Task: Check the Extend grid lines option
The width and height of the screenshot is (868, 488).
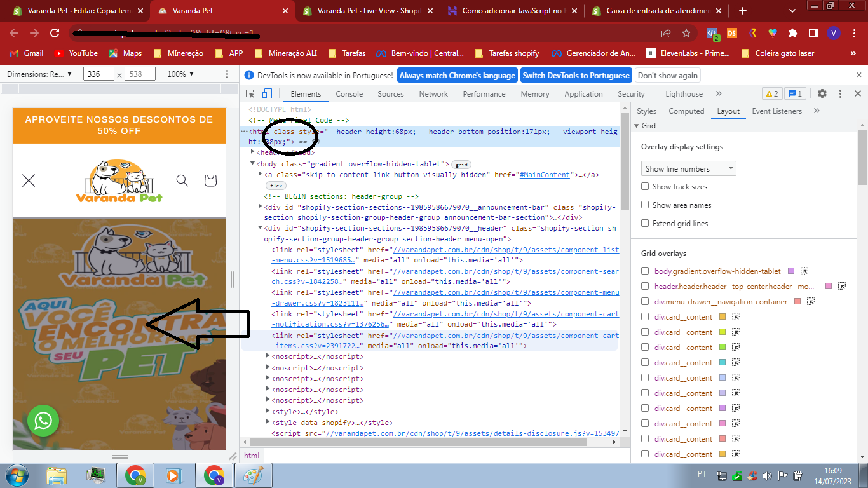Action: tap(645, 224)
